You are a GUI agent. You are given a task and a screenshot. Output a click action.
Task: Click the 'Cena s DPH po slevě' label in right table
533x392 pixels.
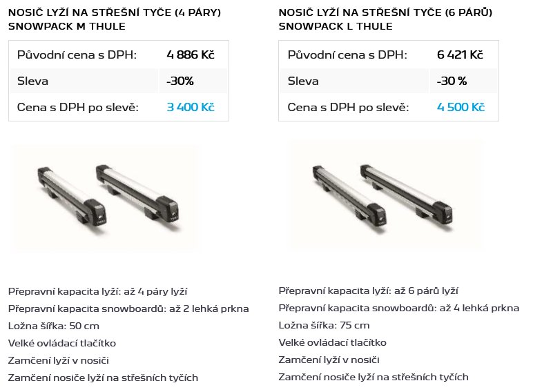(x=348, y=108)
